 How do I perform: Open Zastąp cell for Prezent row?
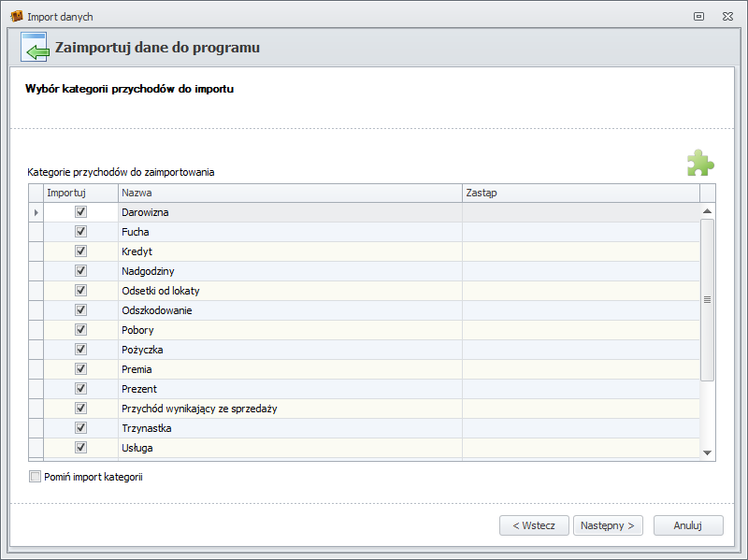pos(580,389)
